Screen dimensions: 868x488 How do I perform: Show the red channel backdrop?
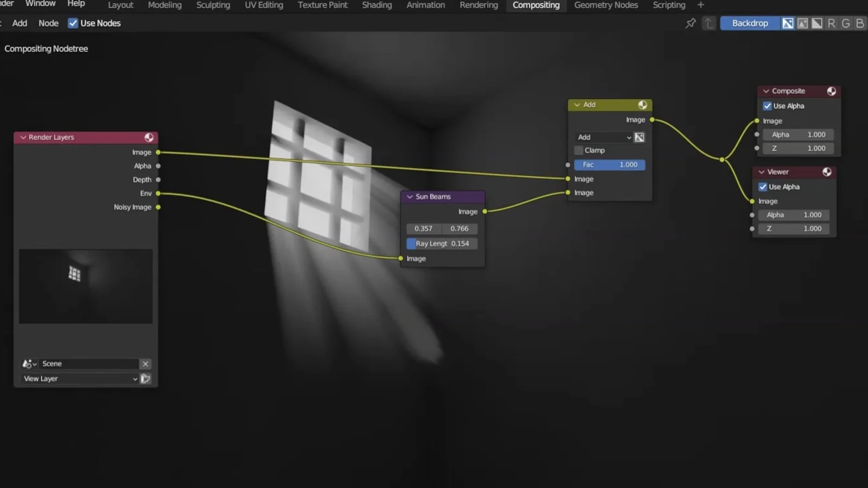point(831,23)
